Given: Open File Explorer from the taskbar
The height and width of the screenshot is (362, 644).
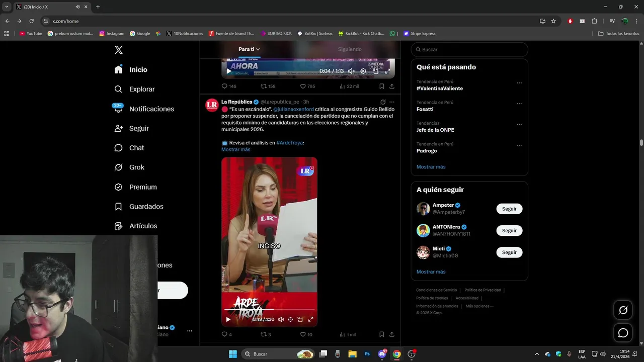Looking at the screenshot, I should pyautogui.click(x=352, y=354).
